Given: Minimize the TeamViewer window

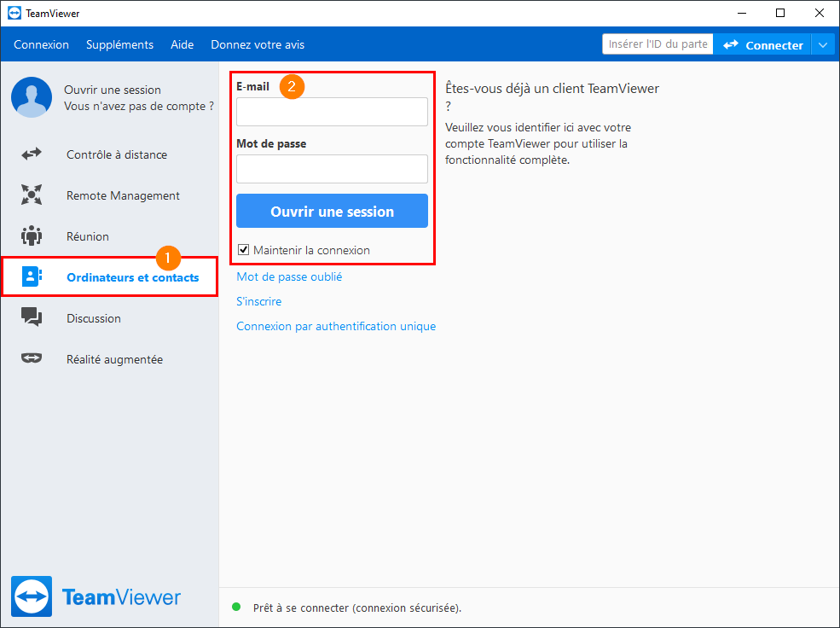Looking at the screenshot, I should tap(742, 13).
